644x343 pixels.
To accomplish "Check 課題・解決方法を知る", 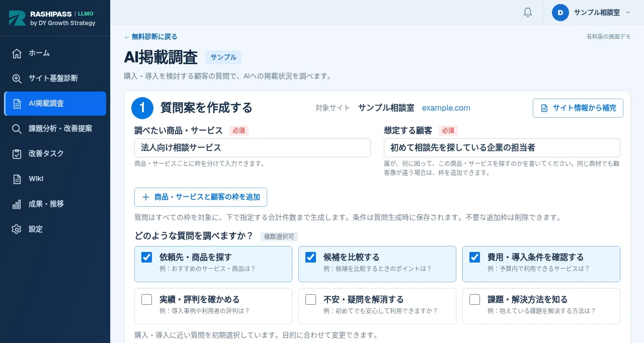I will coord(474,299).
